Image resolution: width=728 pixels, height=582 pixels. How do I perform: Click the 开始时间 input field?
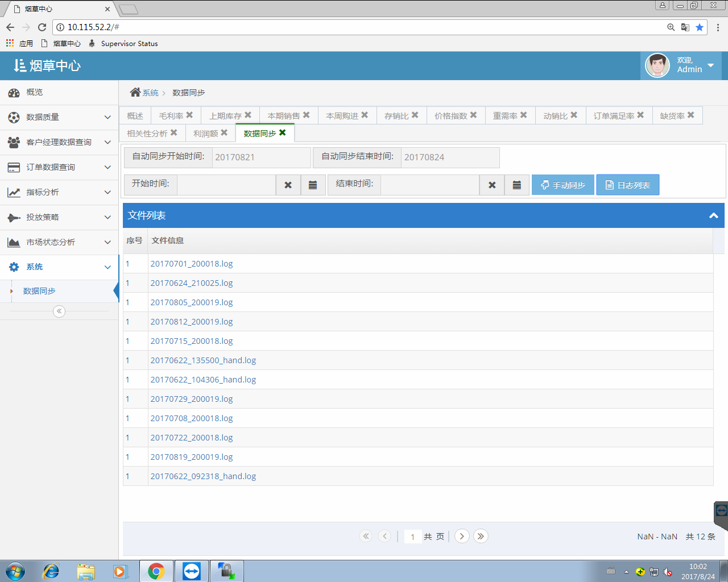pos(226,185)
